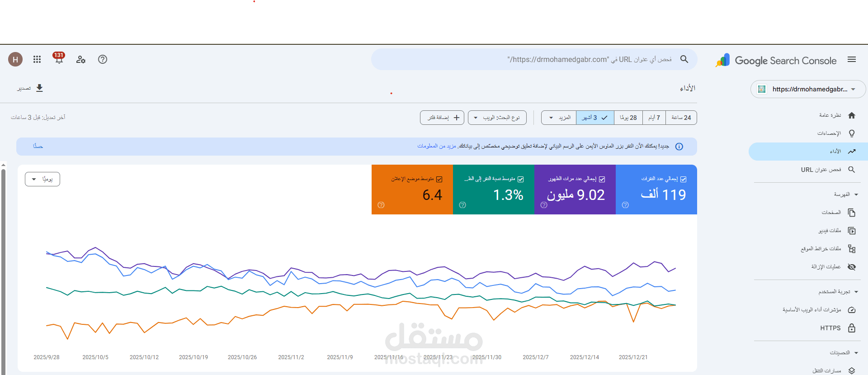The width and height of the screenshot is (868, 375).
Task: Collapse the تجربة المستخدم sidebar section
Action: [x=856, y=292]
